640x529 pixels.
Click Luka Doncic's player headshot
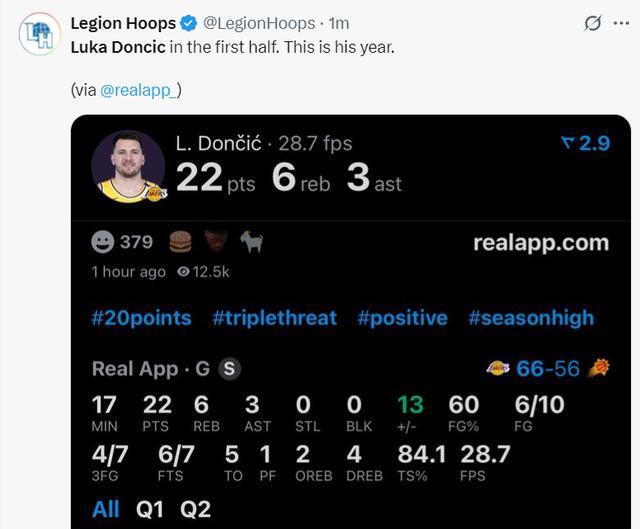pos(128,165)
